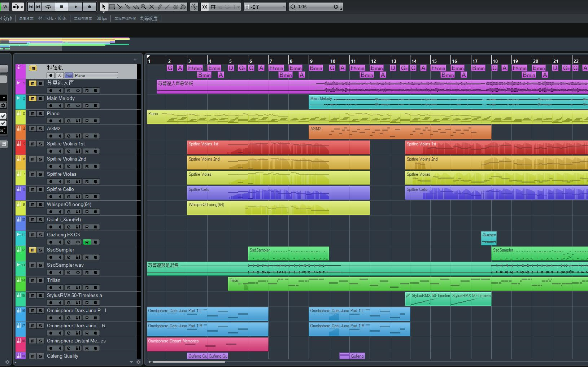Open instrument editor on Spitfire Violins 1st
588x367 pixels.
coord(78,151)
